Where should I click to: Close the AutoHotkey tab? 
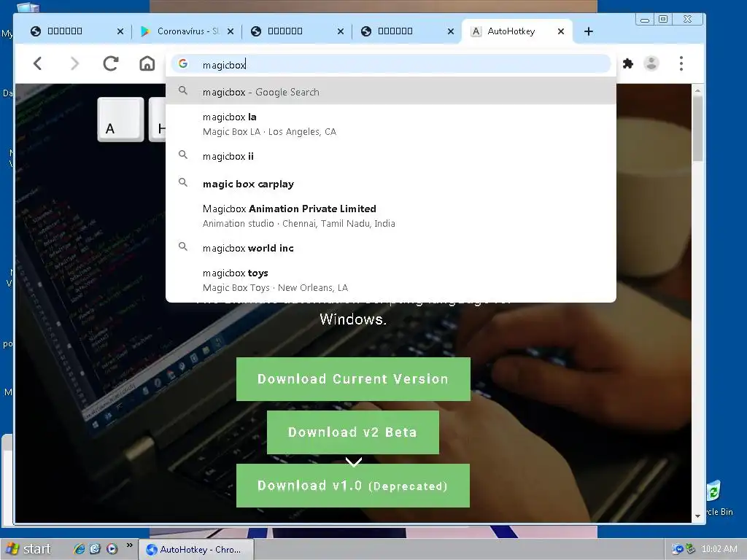[x=561, y=31]
